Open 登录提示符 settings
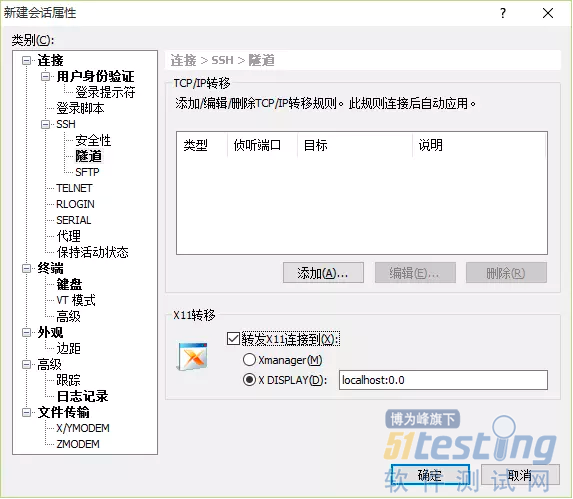The width and height of the screenshot is (573, 499). pos(105,92)
